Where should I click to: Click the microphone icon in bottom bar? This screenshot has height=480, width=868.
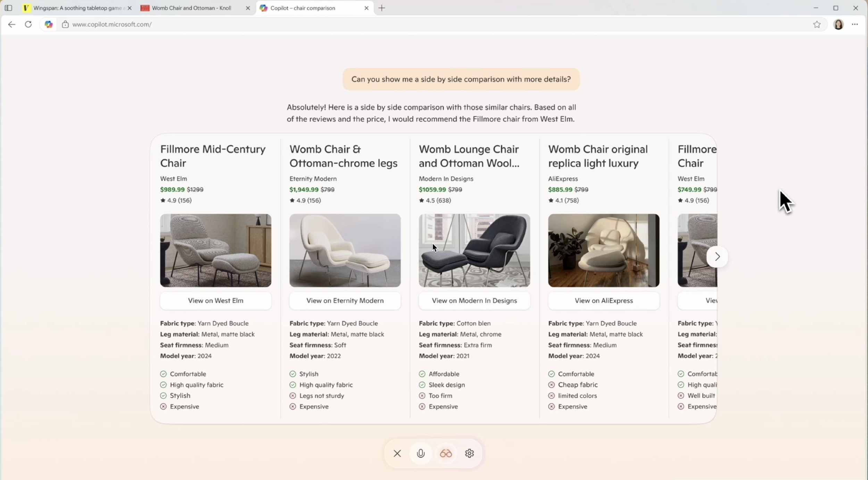pos(420,453)
